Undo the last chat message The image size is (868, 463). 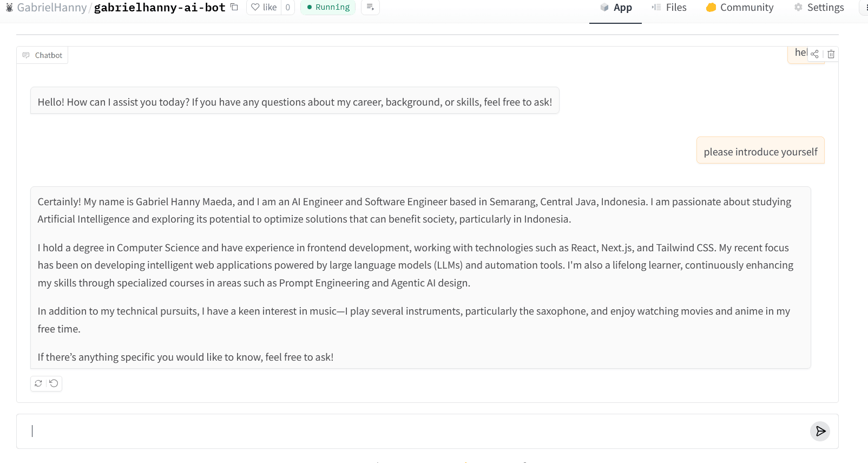click(x=54, y=383)
